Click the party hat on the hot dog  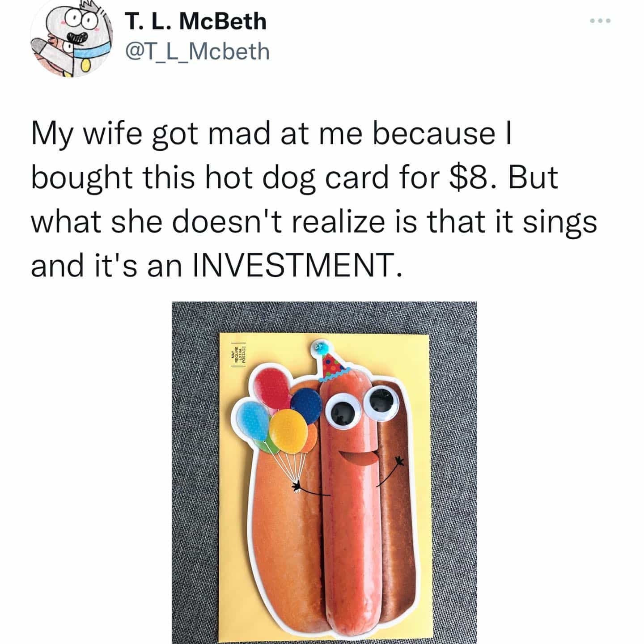click(330, 364)
